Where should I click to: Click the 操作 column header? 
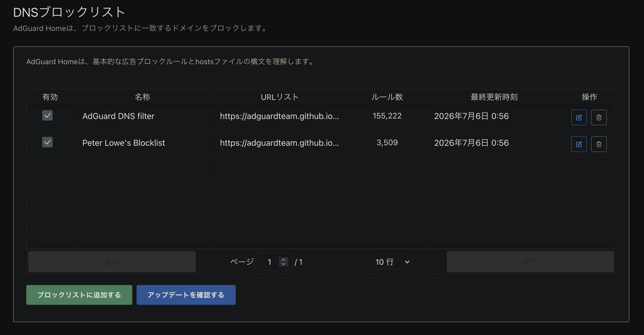tap(589, 97)
